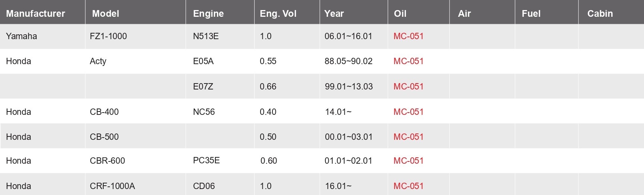This screenshot has width=644, height=195.
Task: Select the PC35E engine cell
Action: tap(206, 160)
